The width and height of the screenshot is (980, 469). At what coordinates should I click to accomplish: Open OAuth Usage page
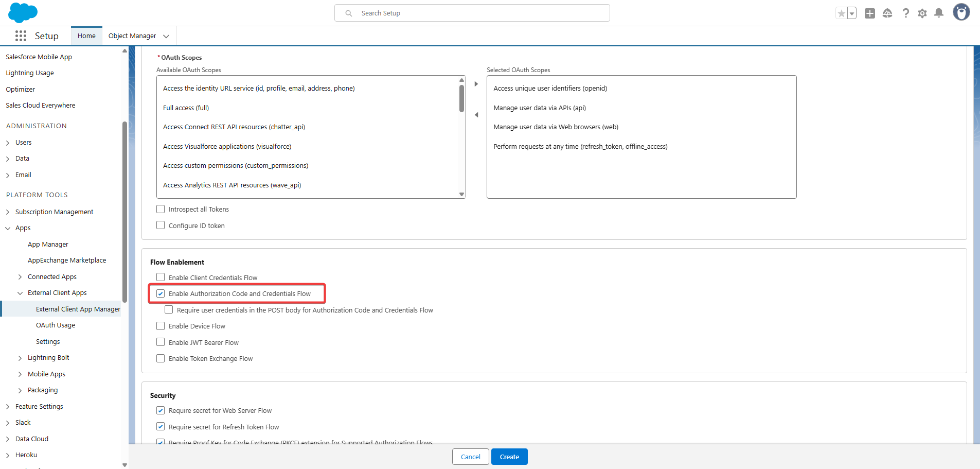coord(56,325)
